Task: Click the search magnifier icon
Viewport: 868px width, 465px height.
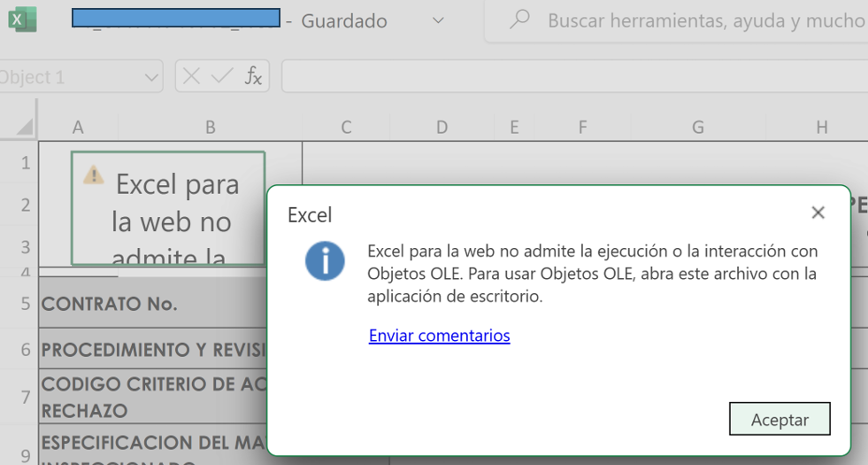Action: coord(520,19)
